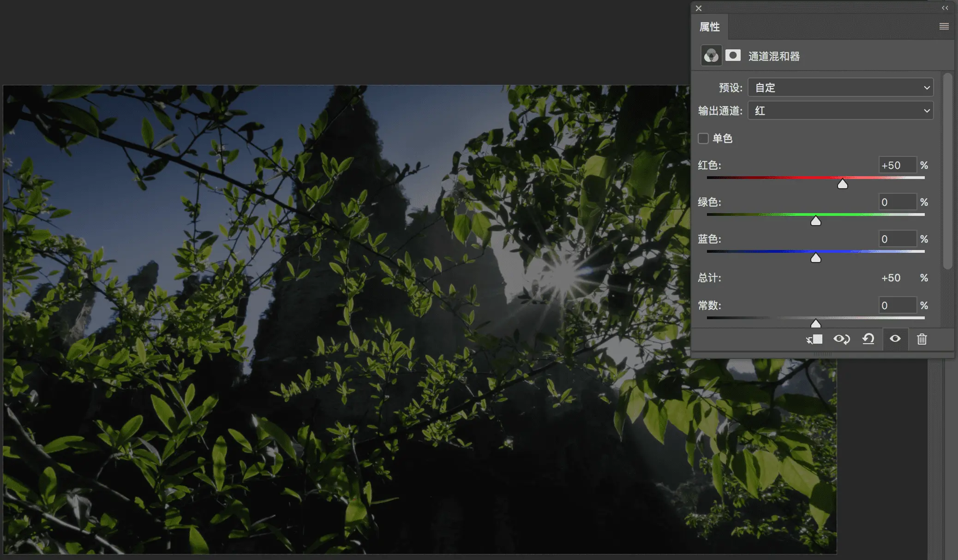Open the 预设 preset dropdown

click(x=840, y=88)
